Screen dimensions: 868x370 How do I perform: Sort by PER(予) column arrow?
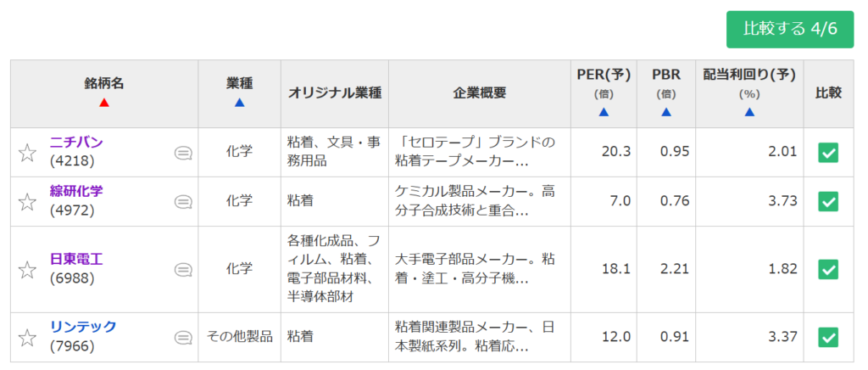[x=604, y=112]
